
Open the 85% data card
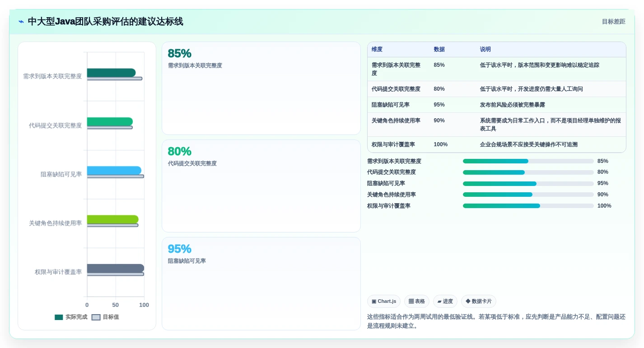point(261,88)
